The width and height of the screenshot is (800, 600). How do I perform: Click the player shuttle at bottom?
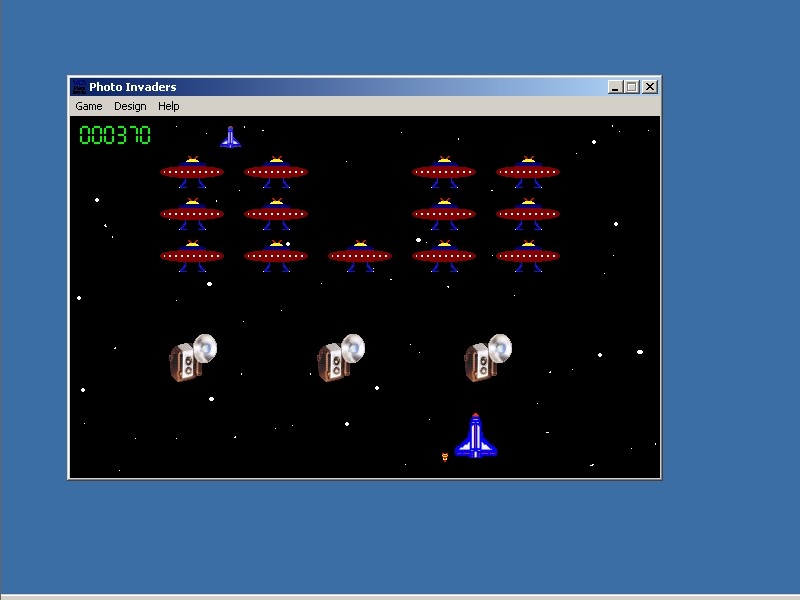(476, 436)
